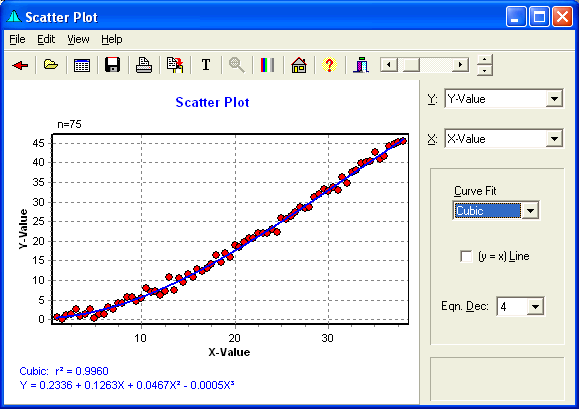
Task: Open the View menu
Action: point(78,39)
